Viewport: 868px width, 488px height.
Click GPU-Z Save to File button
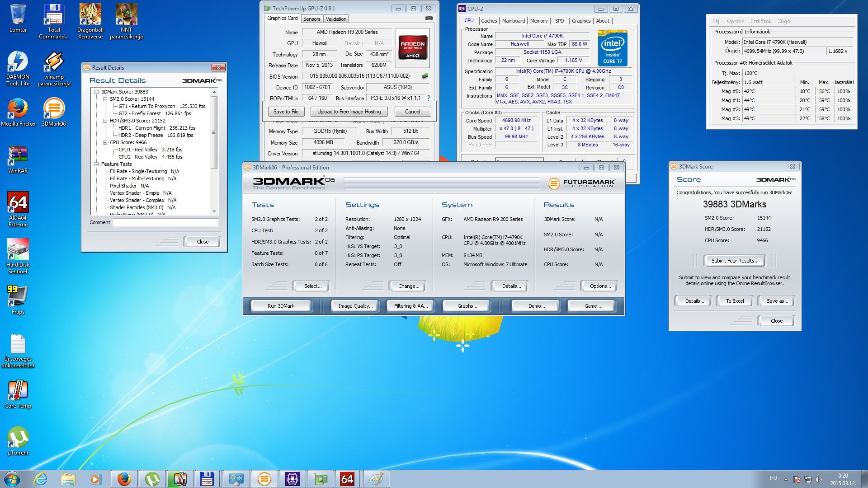coord(286,112)
